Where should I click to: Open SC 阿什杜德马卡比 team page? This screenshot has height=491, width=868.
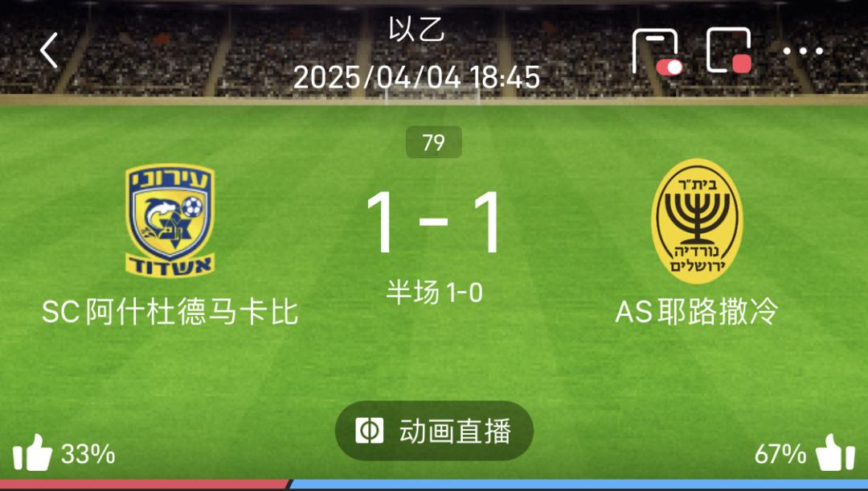[x=170, y=313]
